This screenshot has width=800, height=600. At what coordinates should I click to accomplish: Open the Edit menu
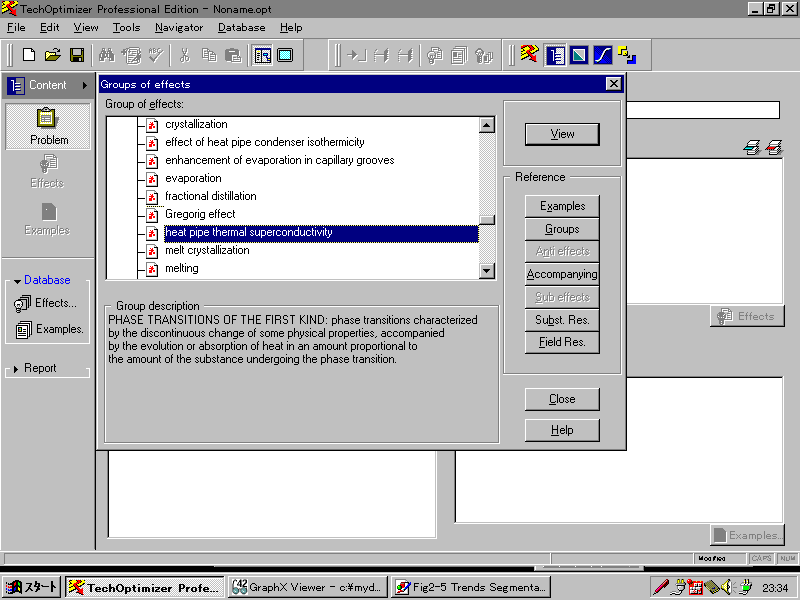pyautogui.click(x=49, y=28)
